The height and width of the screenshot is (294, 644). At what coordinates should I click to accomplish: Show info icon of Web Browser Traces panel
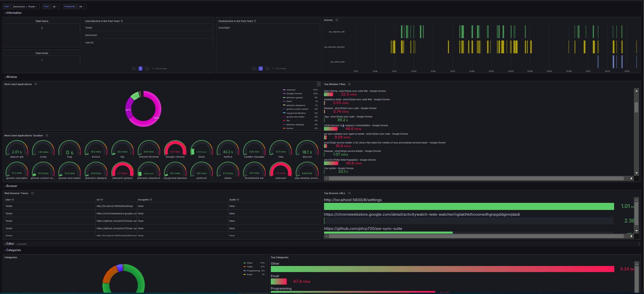click(x=32, y=193)
